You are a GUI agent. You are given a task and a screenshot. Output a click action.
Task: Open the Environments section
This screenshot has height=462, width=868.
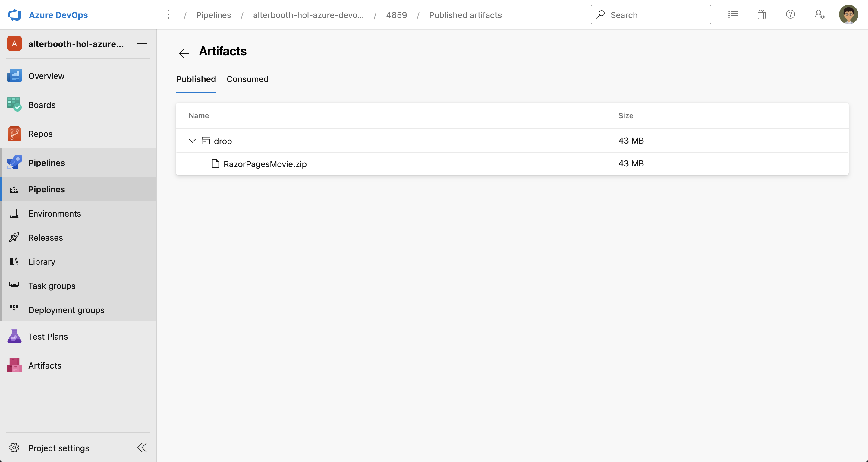pos(55,213)
